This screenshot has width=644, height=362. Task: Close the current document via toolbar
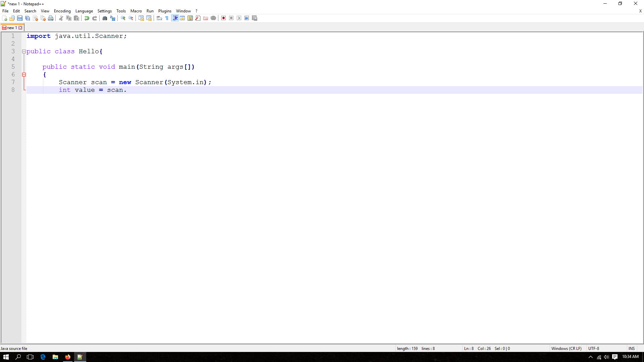[x=35, y=18]
